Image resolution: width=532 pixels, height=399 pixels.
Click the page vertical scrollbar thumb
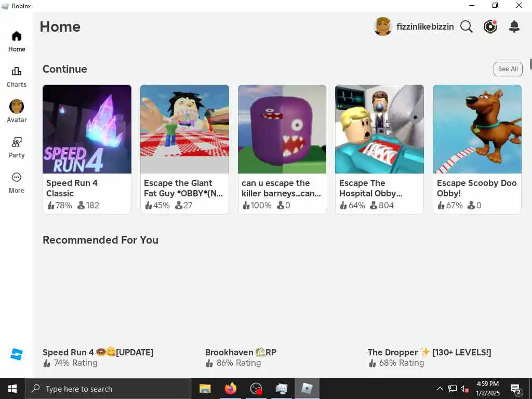pos(530,63)
